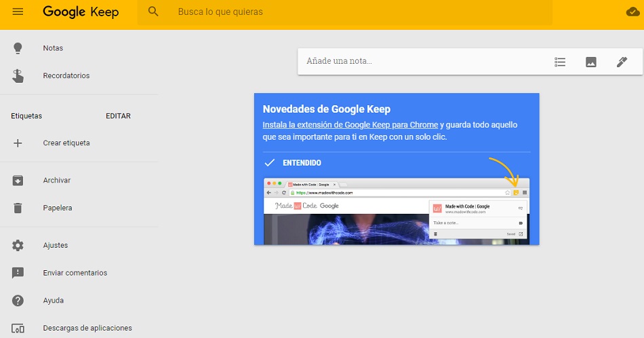Click the Papelera trash can icon
The width and height of the screenshot is (644, 338).
(18, 208)
